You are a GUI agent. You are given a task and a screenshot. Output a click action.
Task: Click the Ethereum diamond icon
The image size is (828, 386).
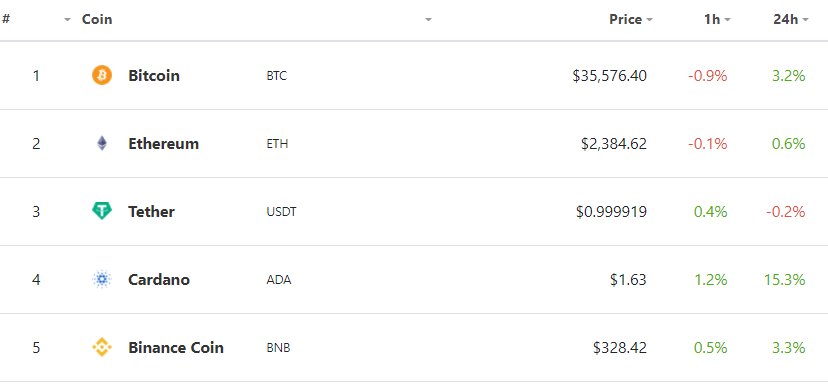[102, 144]
